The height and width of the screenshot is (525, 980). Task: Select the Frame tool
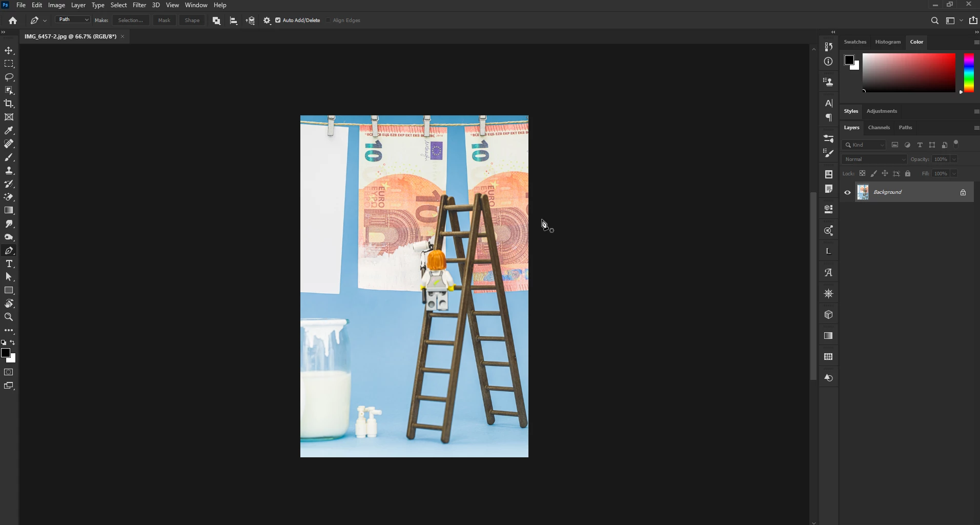[x=9, y=117]
